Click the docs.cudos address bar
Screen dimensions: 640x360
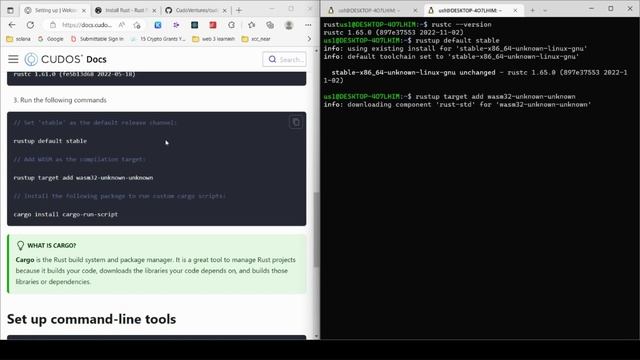[x=87, y=25]
